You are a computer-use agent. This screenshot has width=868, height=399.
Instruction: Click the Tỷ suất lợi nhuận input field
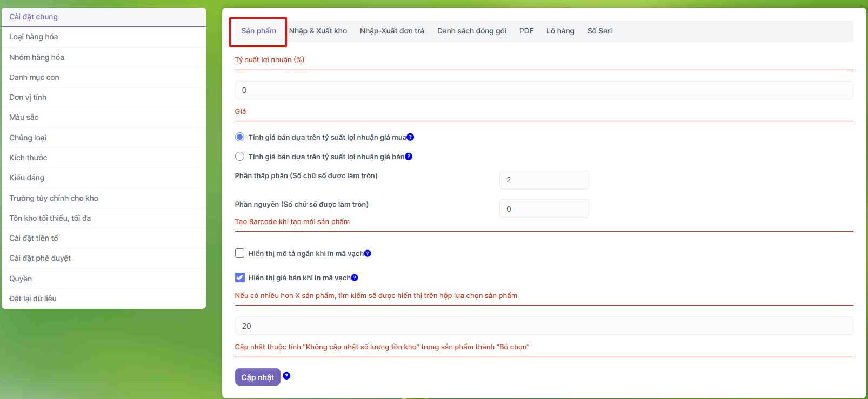(544, 90)
